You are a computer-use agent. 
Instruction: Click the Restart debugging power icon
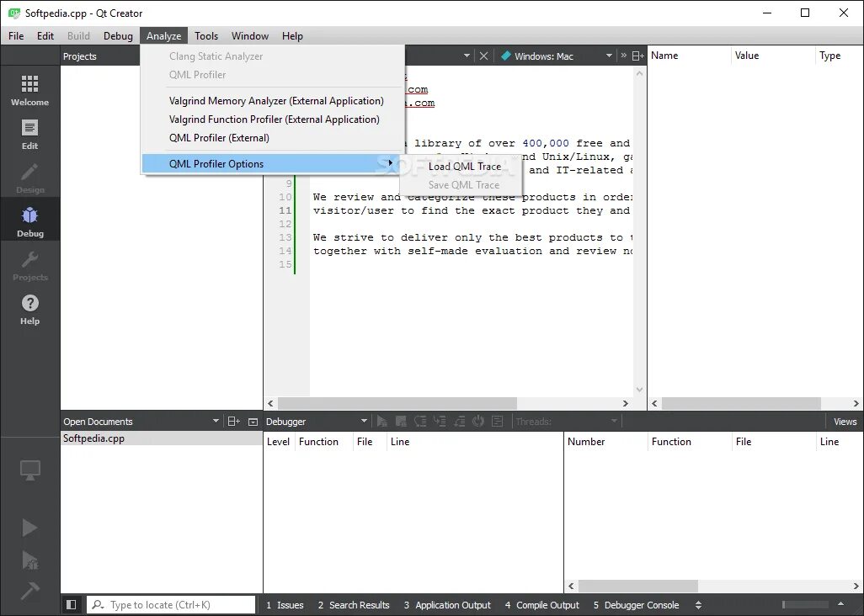pos(477,422)
